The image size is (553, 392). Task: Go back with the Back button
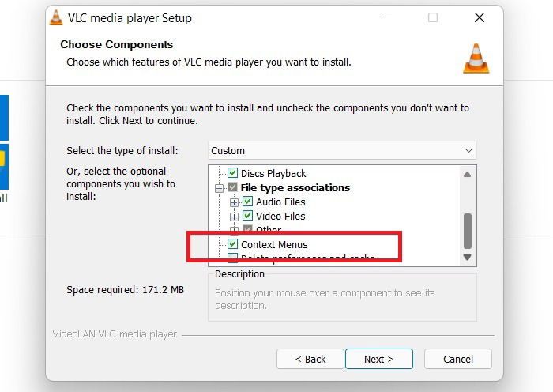310,359
